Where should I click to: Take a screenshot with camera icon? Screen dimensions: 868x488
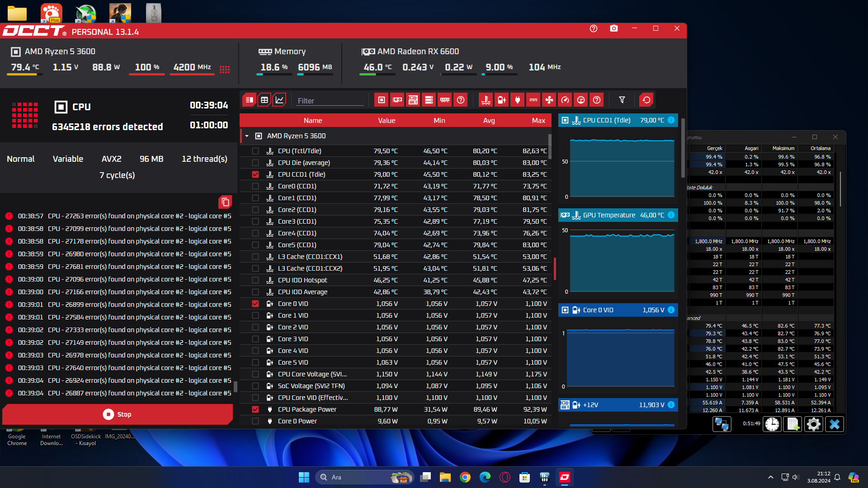pos(613,28)
